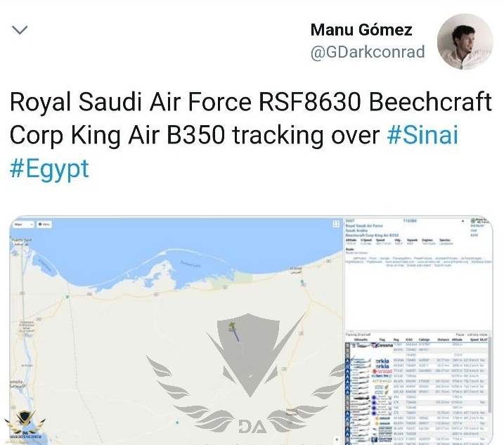Open the tweet options chevron menu
Screen dimensions: 504x445
[x=20, y=30]
